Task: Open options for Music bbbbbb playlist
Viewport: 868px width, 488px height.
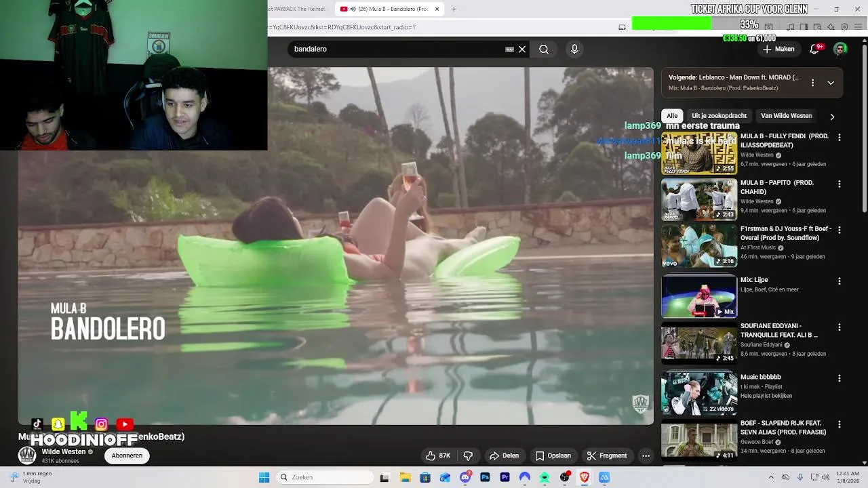Action: (840, 378)
